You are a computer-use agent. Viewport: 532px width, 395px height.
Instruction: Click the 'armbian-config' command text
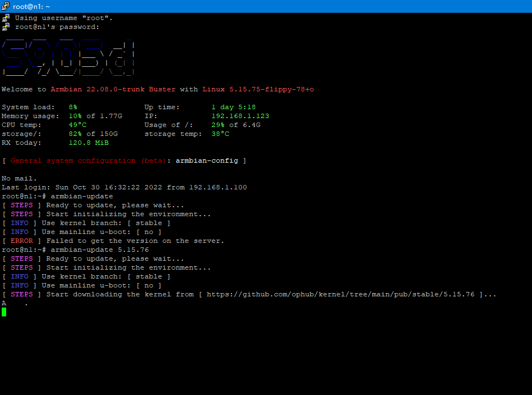[x=207, y=160]
